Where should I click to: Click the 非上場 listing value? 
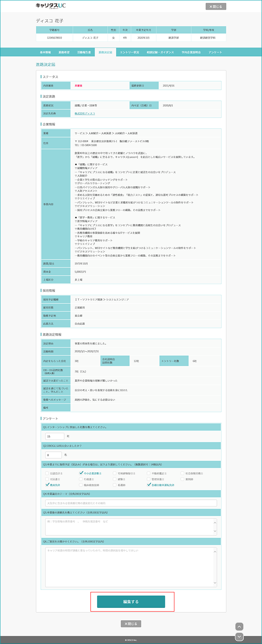pos(79,280)
